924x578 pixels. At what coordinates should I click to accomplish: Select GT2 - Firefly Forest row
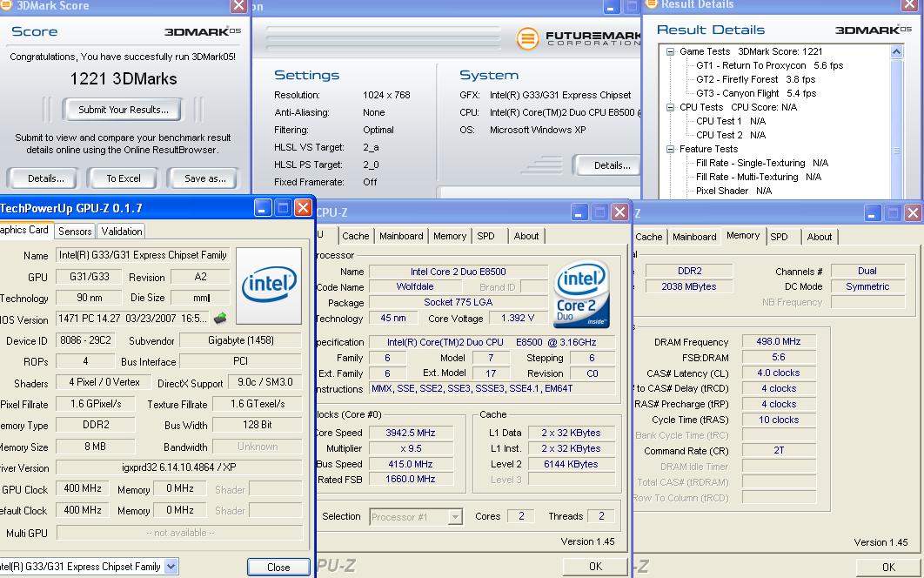[x=755, y=79]
